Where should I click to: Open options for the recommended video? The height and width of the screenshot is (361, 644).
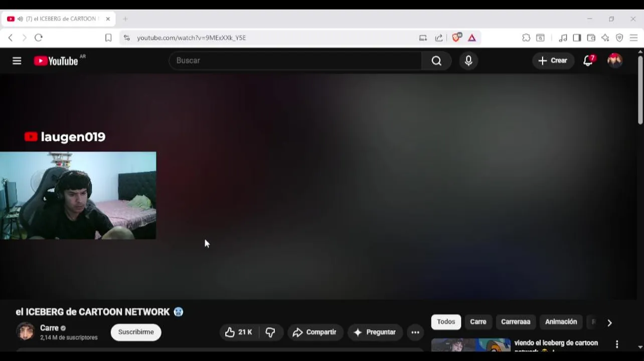(x=617, y=344)
